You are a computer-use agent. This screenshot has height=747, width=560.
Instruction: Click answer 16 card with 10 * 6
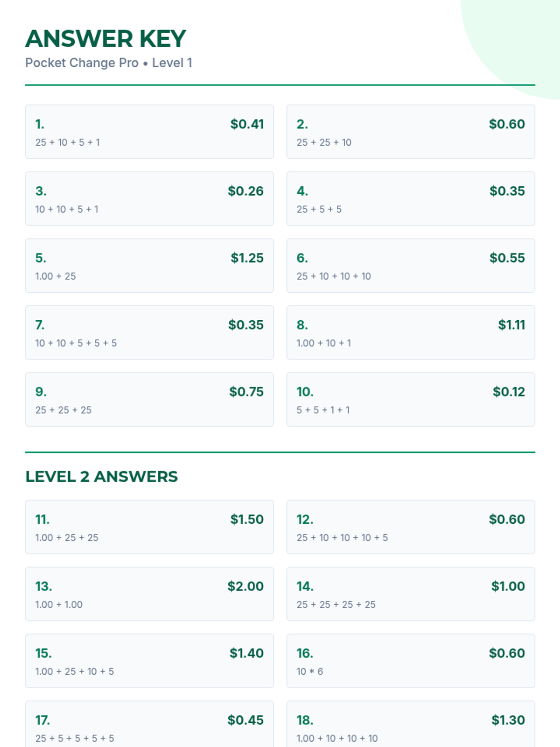(411, 661)
